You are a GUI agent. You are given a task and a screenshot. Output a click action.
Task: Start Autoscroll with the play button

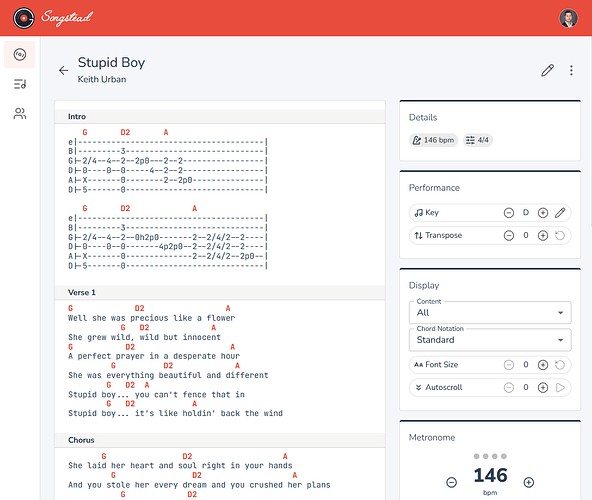tap(560, 387)
